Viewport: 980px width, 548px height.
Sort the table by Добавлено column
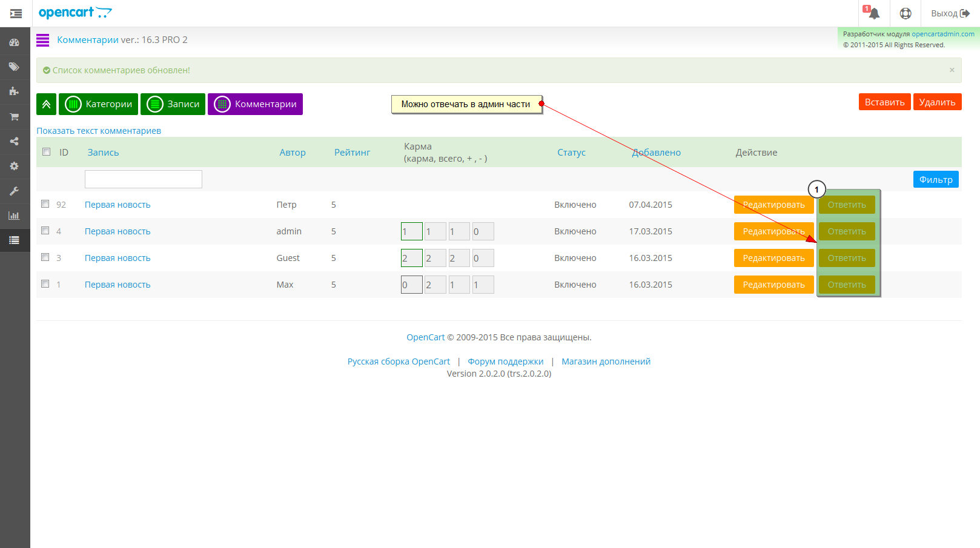click(x=657, y=153)
